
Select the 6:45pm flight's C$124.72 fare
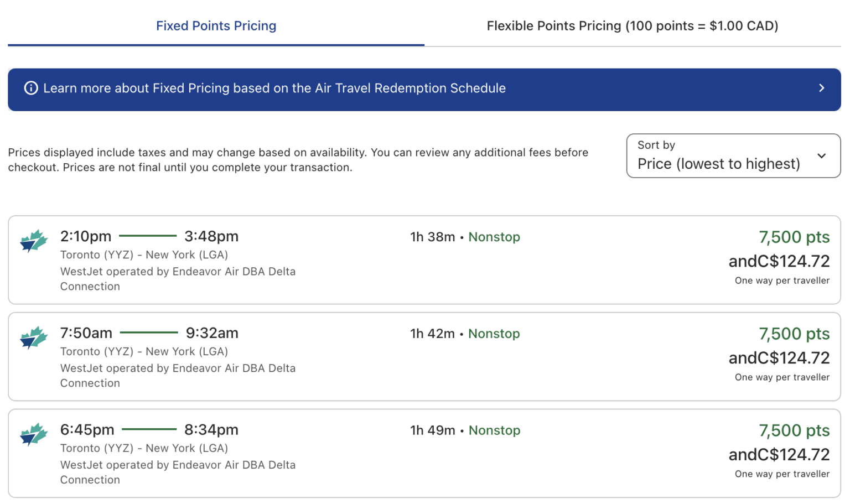tap(779, 454)
